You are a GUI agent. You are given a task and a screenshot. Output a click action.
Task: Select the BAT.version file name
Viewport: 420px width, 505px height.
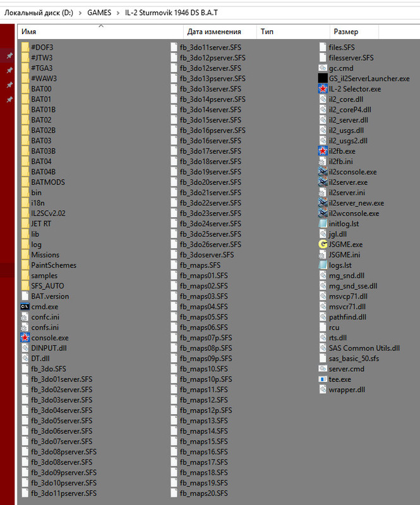click(50, 296)
